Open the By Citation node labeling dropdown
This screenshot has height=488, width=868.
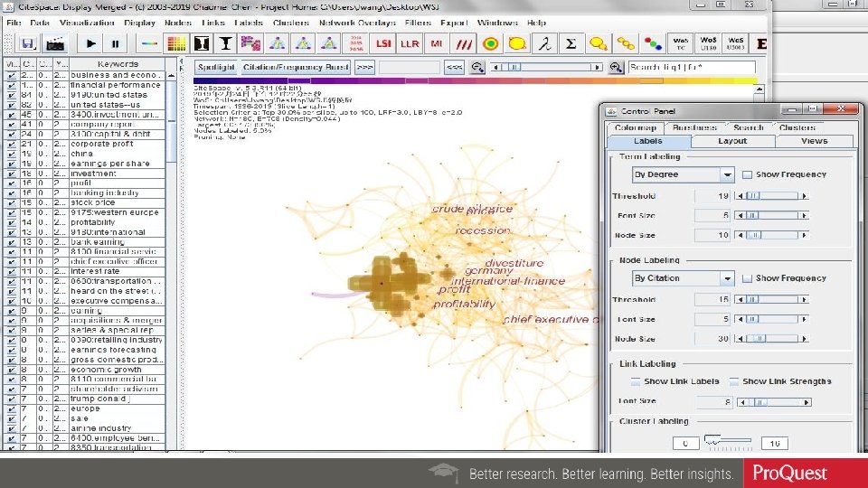coord(727,278)
